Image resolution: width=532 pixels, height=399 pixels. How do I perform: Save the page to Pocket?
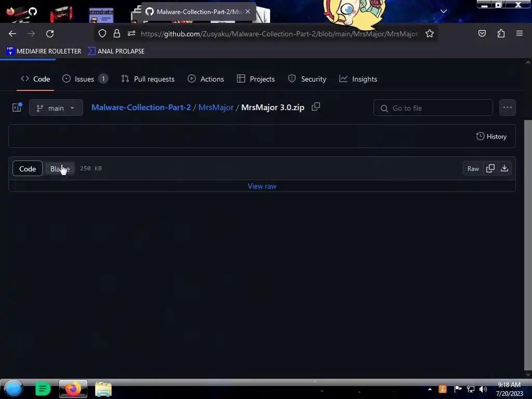[x=482, y=33]
